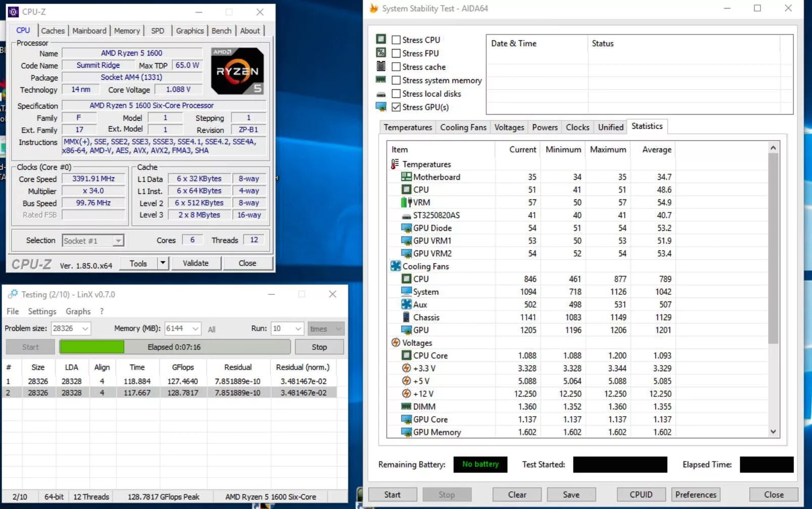
Task: Click the Ryzen 5 logo in CPU-Z
Action: pyautogui.click(x=237, y=71)
